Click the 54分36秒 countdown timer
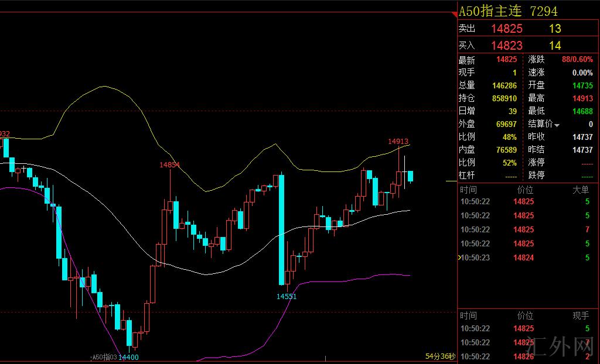Screen dimensions: 600x364 [441, 356]
